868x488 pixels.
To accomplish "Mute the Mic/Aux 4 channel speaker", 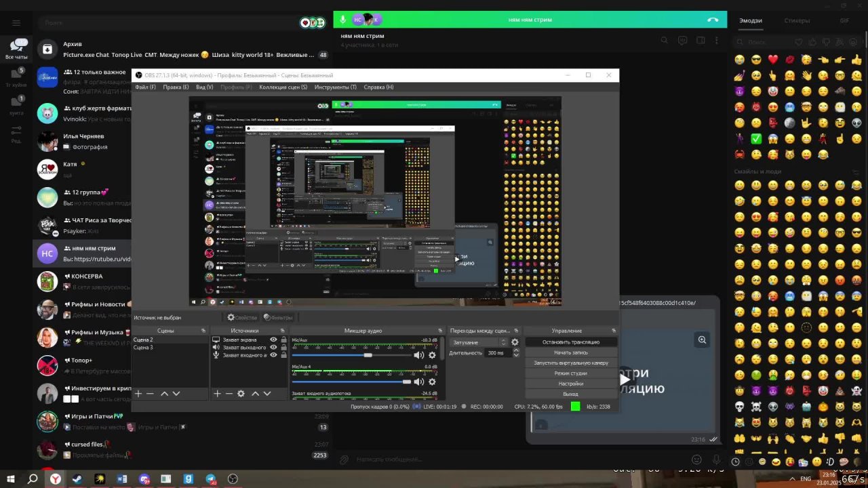I will tap(419, 382).
